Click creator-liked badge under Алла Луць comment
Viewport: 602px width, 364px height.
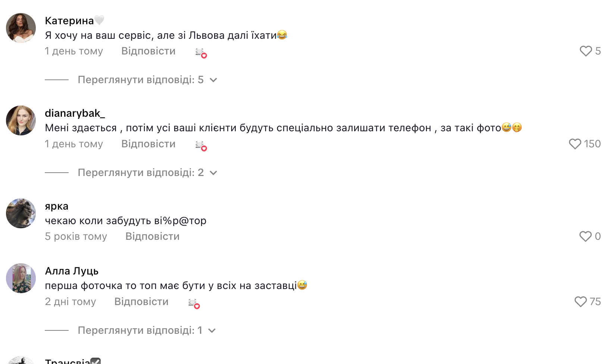(x=194, y=304)
